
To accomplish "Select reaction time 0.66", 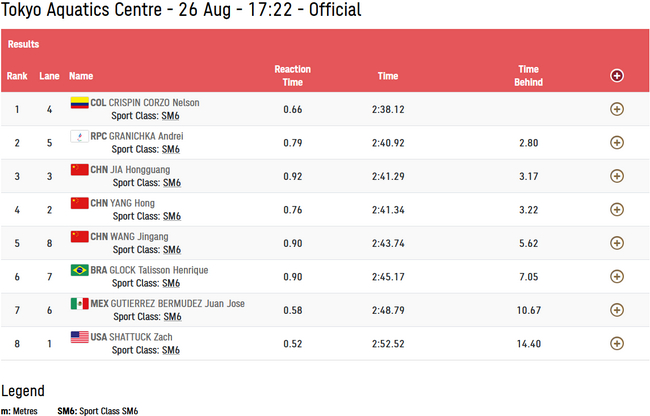I will click(293, 109).
